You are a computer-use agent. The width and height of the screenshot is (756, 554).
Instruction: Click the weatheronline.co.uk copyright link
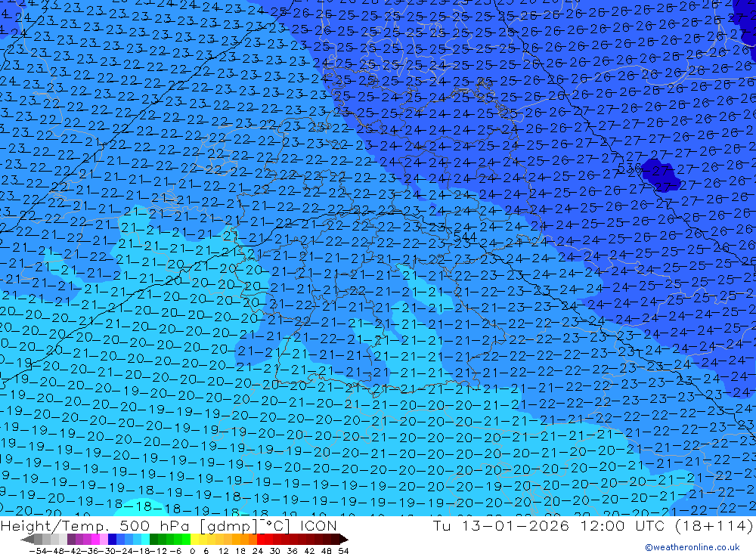tap(692, 547)
